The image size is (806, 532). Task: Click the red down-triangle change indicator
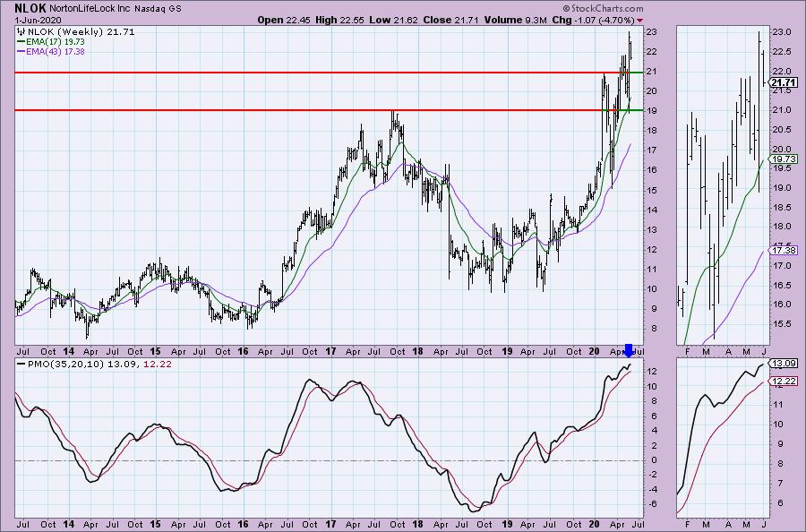click(639, 21)
